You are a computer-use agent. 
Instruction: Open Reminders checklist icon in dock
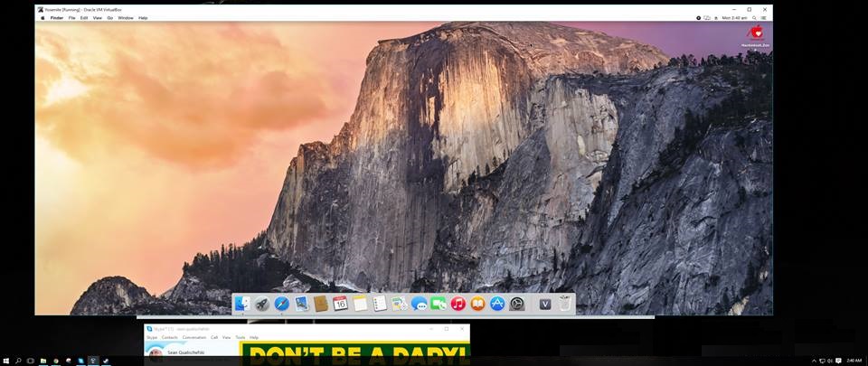pos(380,304)
